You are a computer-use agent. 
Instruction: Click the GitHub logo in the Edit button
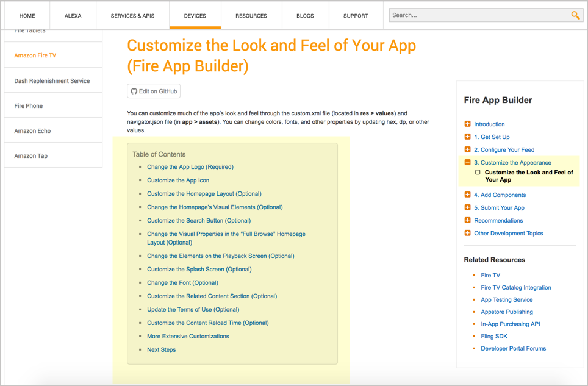tap(134, 91)
